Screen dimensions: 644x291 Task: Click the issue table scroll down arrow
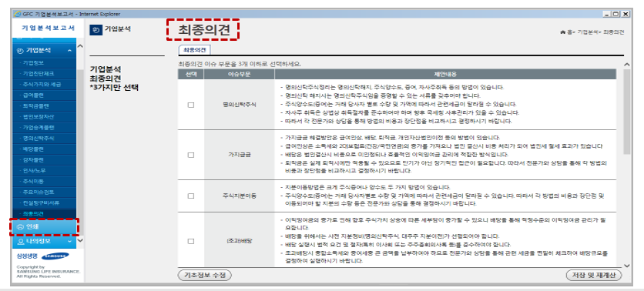[626, 265]
